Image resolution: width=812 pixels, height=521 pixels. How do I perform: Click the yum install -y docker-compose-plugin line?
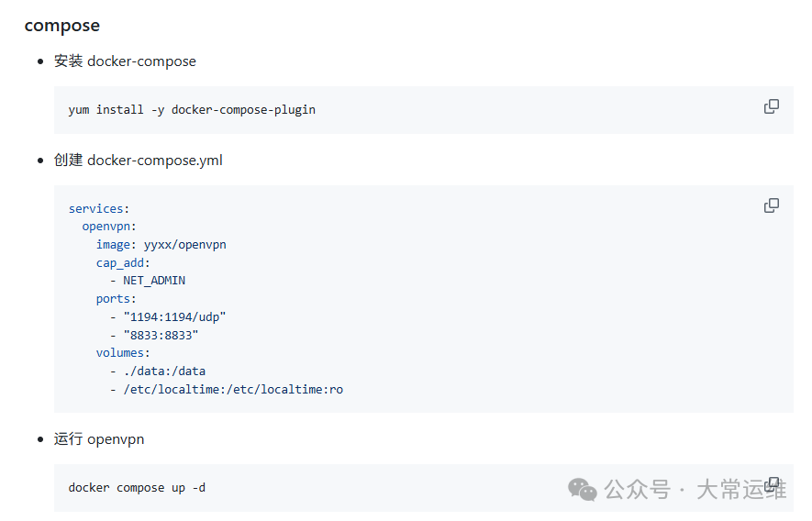coord(192,110)
